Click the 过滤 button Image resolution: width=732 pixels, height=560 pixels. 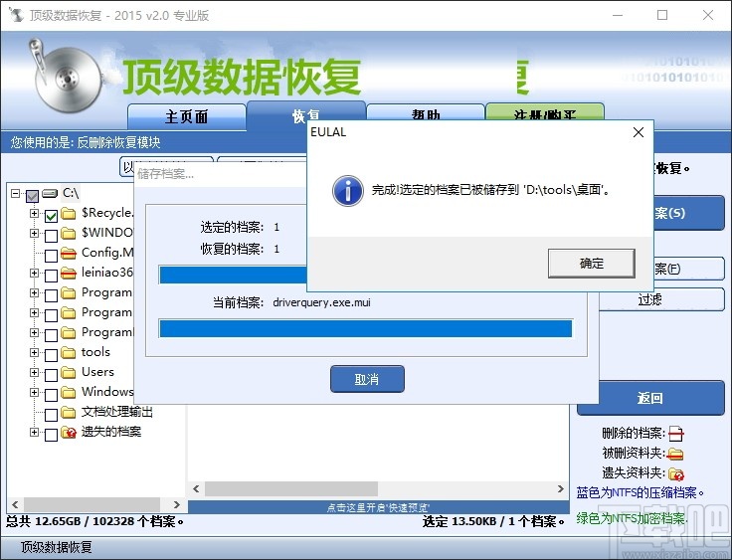(661, 299)
